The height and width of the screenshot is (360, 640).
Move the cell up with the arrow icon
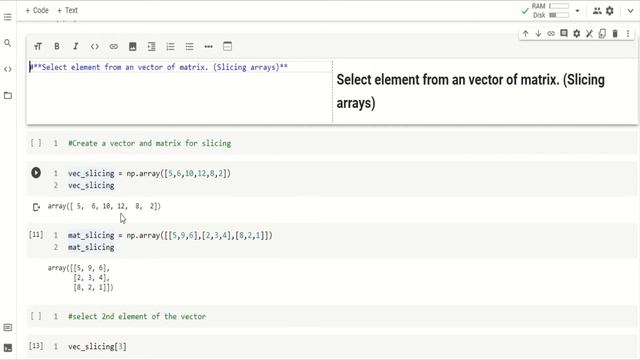tap(526, 33)
